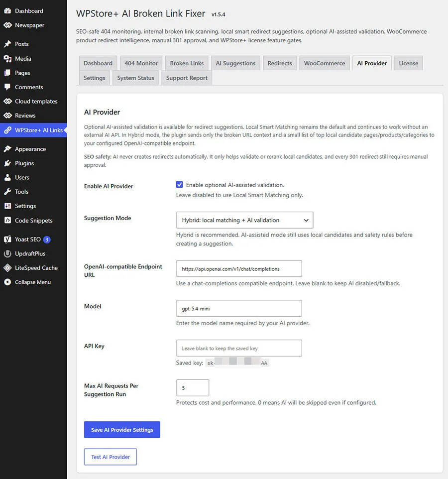This screenshot has width=448, height=479.
Task: Go to the AI Suggestions tab
Action: click(235, 63)
